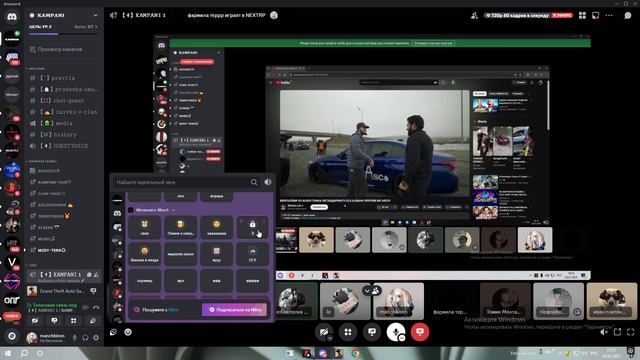
Task: Click show-participants people icon above tiles
Action: tap(376, 290)
